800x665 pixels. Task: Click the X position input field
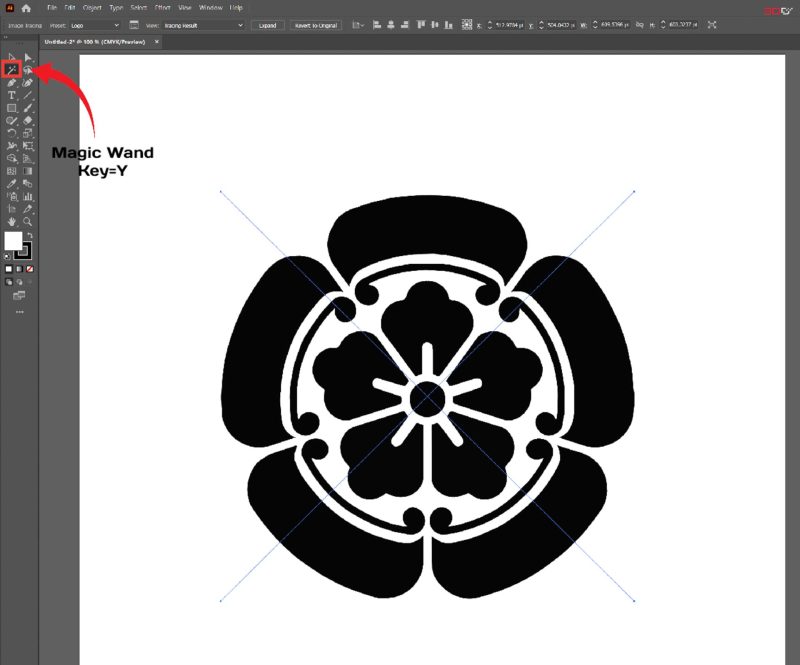point(509,24)
